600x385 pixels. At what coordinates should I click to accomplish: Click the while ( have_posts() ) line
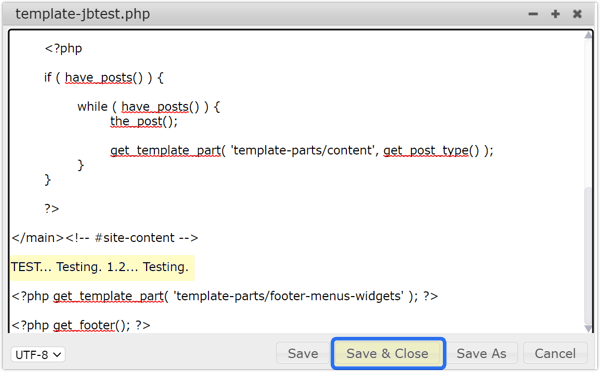(148, 107)
